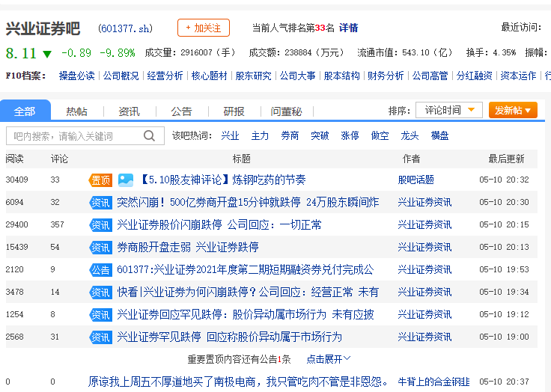The width and height of the screenshot is (551, 392).
Task: Click 资讯 tag beside 券商股开盘走弱 post
Action: pyautogui.click(x=100, y=248)
